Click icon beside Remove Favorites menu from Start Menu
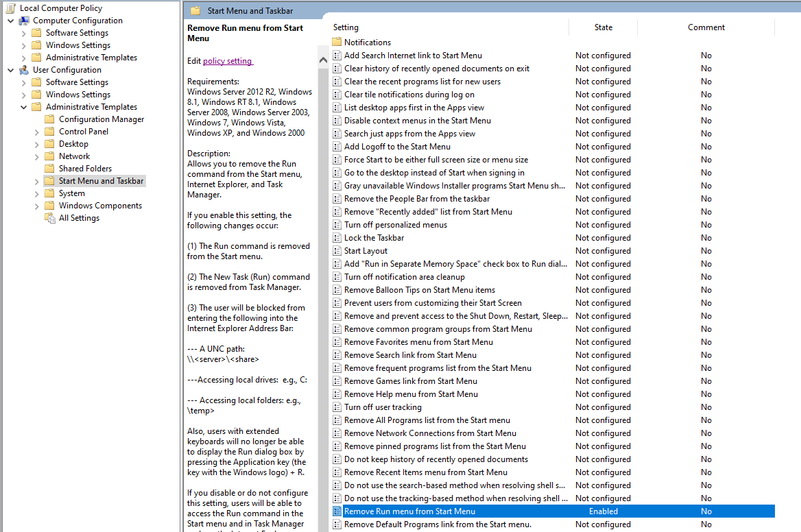 (x=337, y=342)
